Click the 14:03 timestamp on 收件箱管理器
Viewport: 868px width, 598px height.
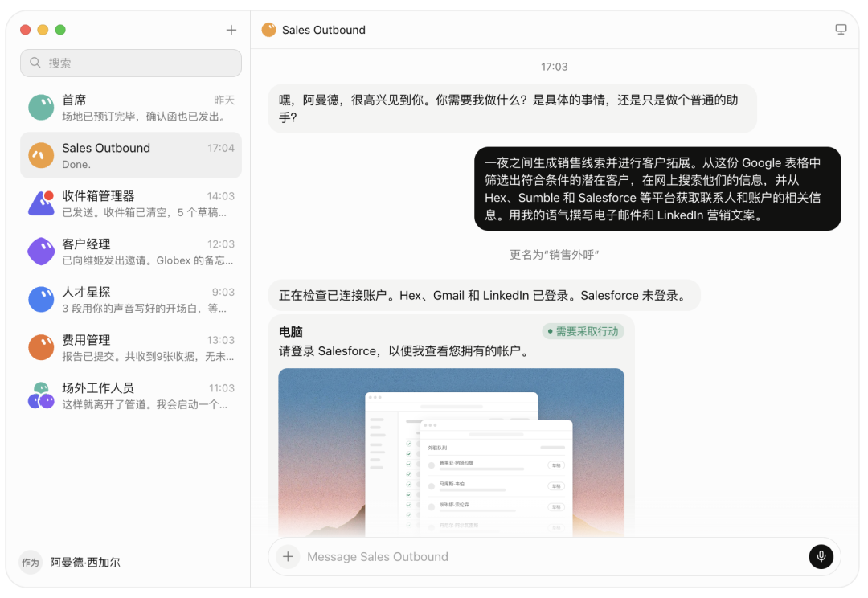pyautogui.click(x=221, y=196)
